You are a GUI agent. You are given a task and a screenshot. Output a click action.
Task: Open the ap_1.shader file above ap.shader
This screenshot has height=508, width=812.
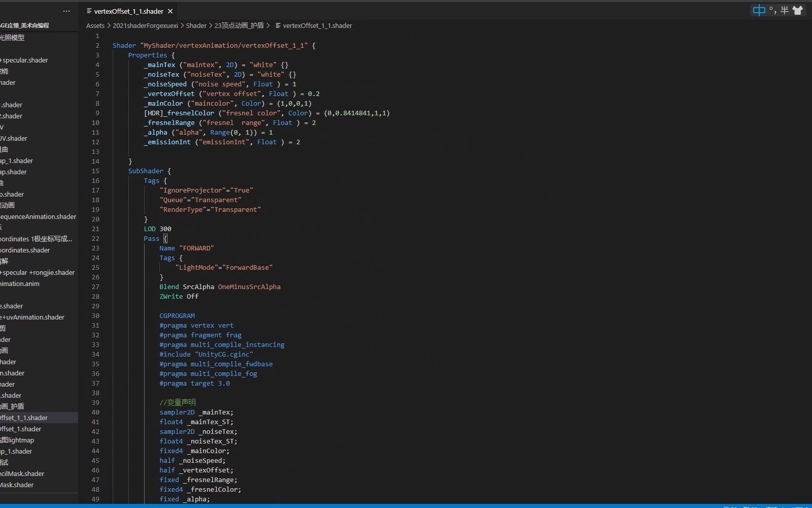pyautogui.click(x=17, y=161)
